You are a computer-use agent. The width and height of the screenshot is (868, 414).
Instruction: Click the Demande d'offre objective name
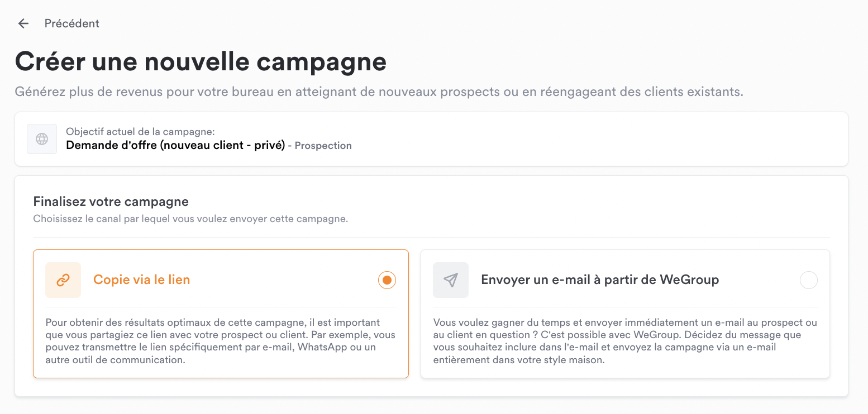click(175, 145)
